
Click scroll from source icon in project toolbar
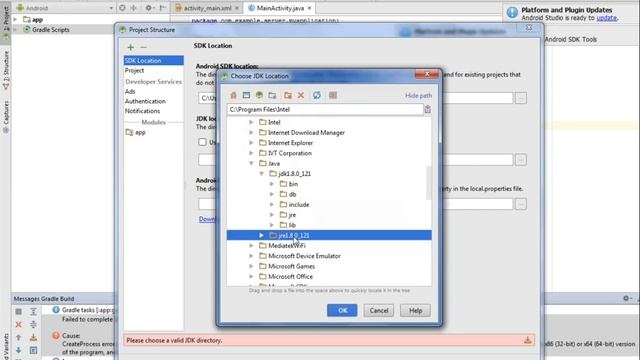[x=122, y=8]
